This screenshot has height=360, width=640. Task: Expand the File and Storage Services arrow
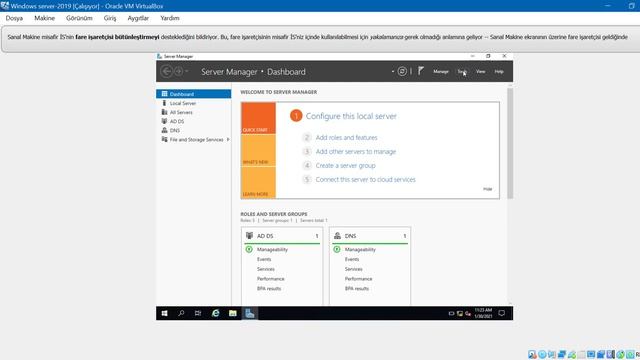[x=228, y=140]
